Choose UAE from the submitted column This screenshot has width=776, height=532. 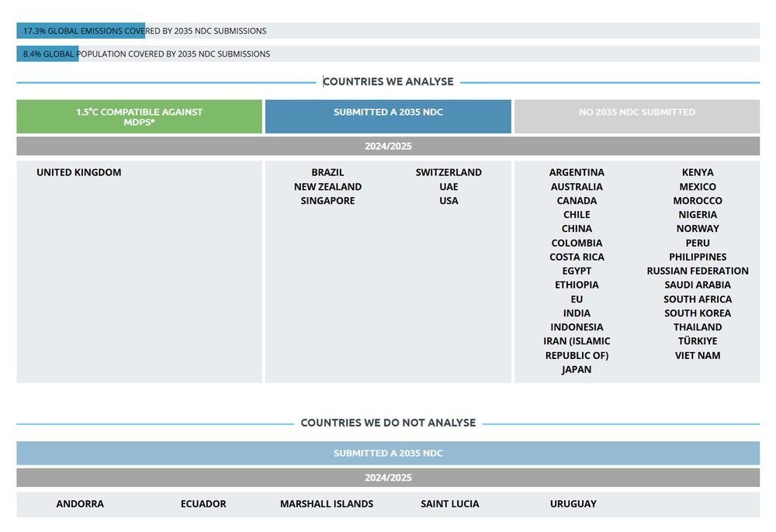tap(449, 187)
